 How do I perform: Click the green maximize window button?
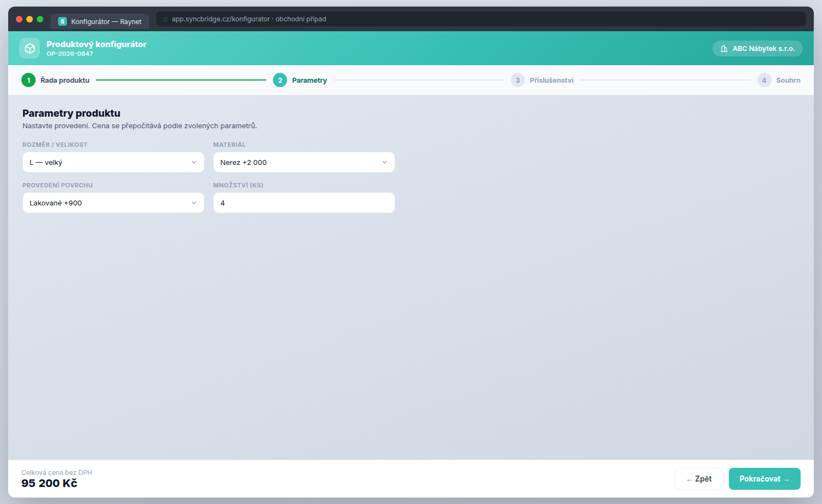(40, 19)
